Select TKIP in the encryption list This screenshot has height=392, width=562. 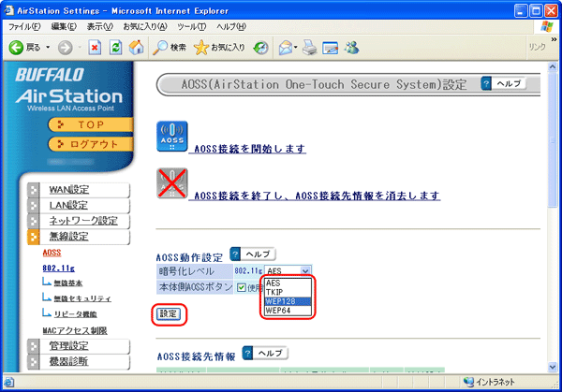288,292
